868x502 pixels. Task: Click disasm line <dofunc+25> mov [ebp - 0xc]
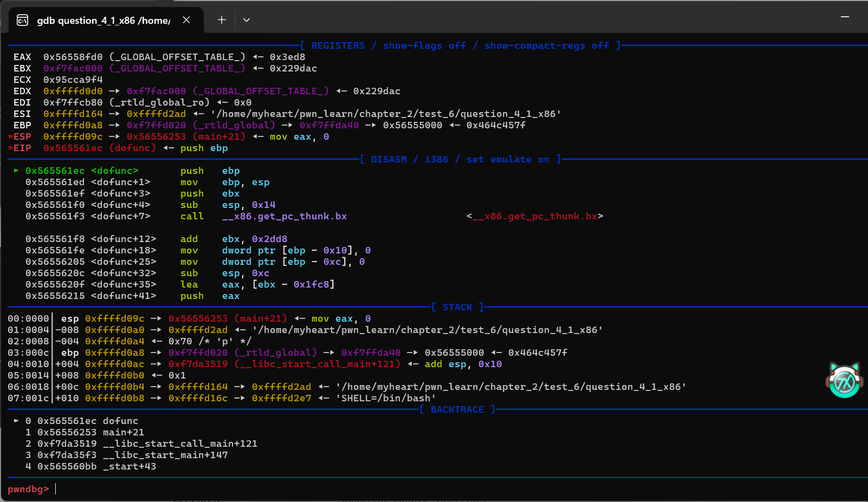click(195, 262)
